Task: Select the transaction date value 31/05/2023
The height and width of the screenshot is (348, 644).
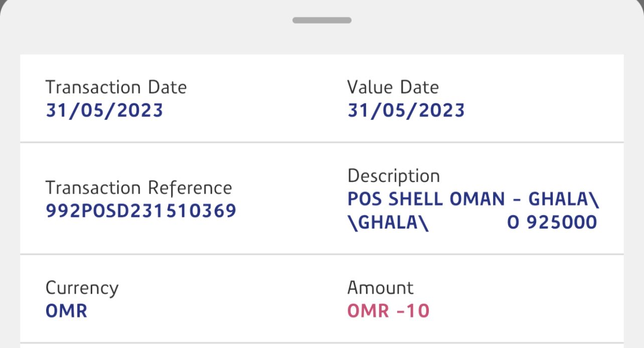Action: click(x=104, y=110)
